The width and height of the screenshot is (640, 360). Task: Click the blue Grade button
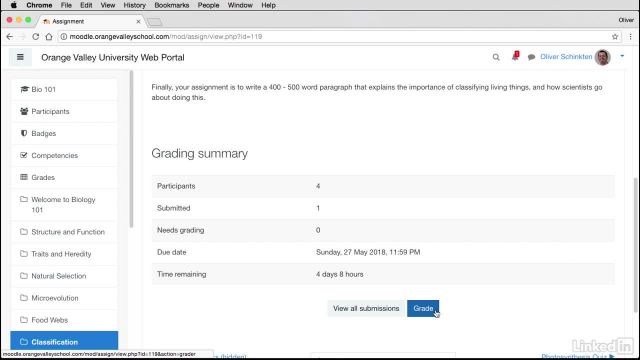pyautogui.click(x=423, y=309)
